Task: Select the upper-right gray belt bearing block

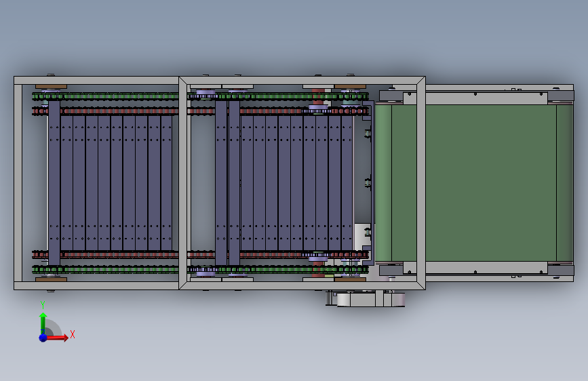Action: (561, 96)
